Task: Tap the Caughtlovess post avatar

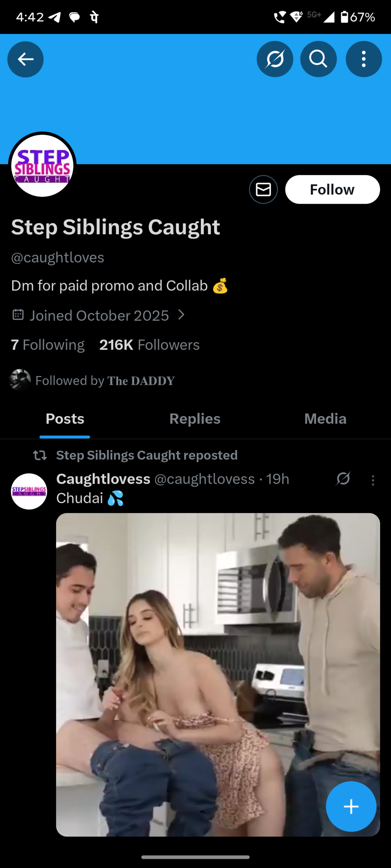Action: pyautogui.click(x=29, y=491)
